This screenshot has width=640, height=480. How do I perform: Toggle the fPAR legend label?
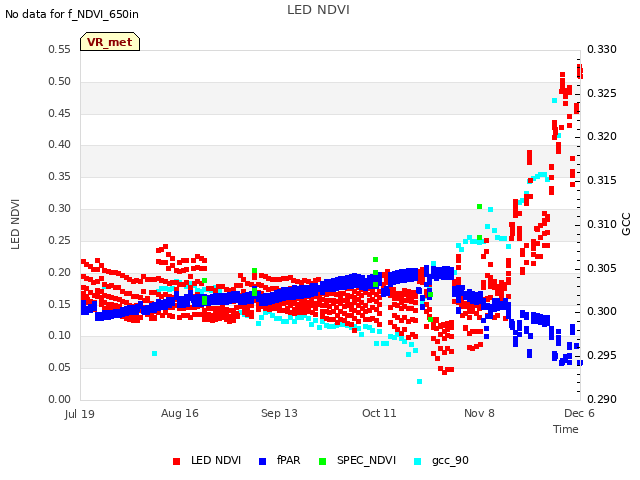click(x=289, y=460)
